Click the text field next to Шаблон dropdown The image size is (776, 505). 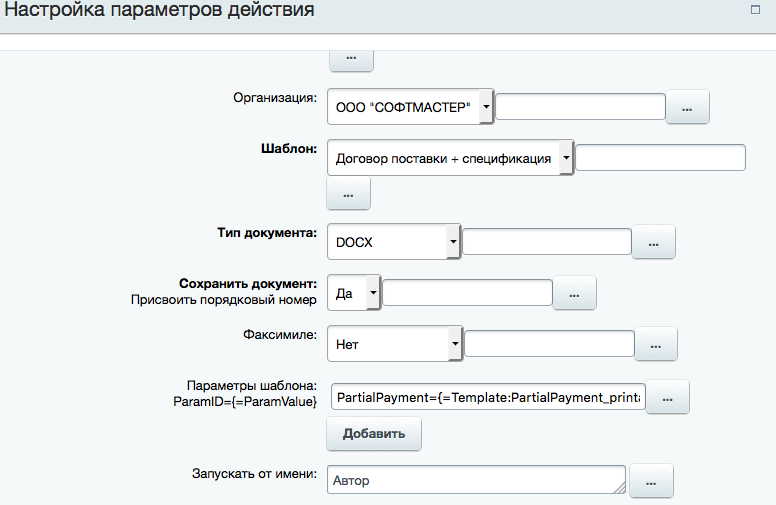pos(661,158)
